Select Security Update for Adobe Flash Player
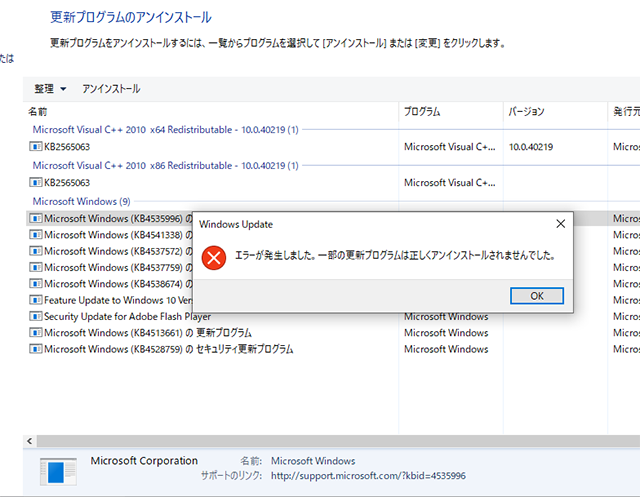The width and height of the screenshot is (640, 497). 127,317
